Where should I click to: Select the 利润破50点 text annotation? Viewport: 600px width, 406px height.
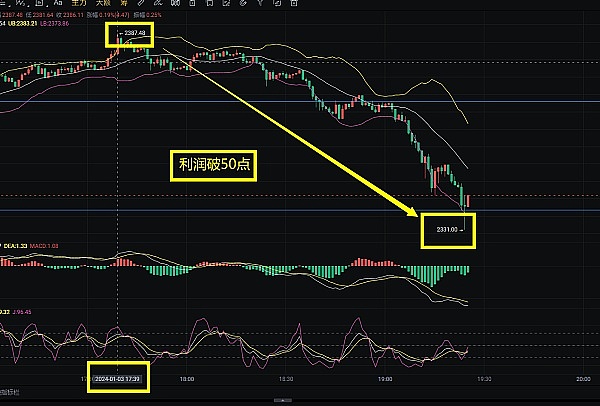coord(212,168)
